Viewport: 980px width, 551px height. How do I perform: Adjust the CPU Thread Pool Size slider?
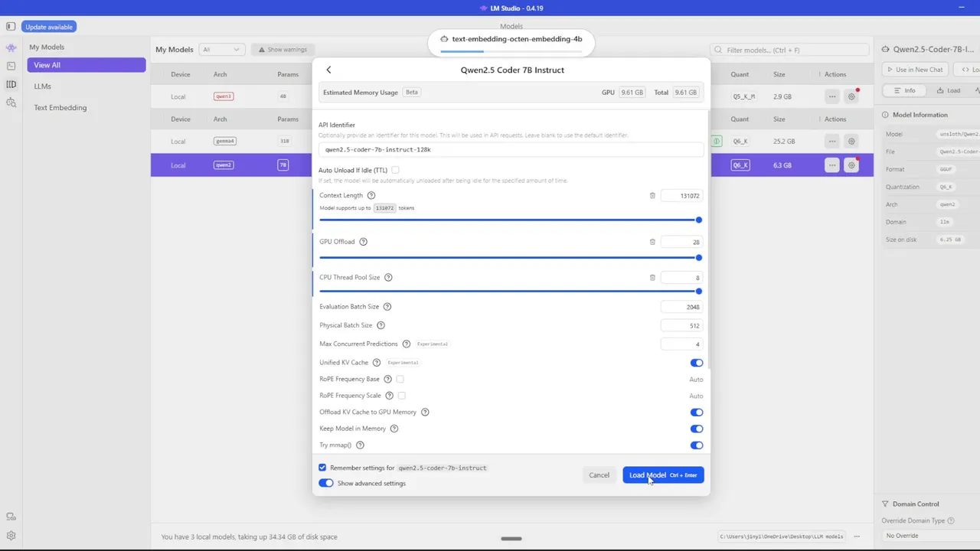coord(509,292)
